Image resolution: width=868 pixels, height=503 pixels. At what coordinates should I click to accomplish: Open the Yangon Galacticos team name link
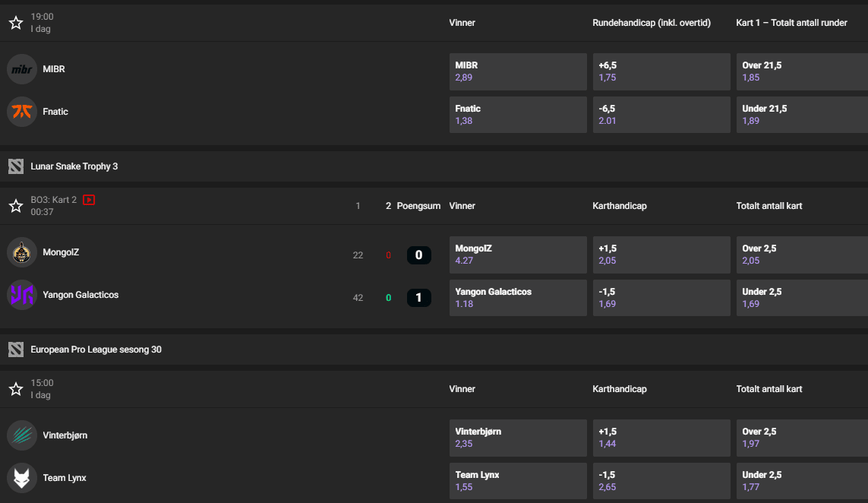[x=80, y=295]
